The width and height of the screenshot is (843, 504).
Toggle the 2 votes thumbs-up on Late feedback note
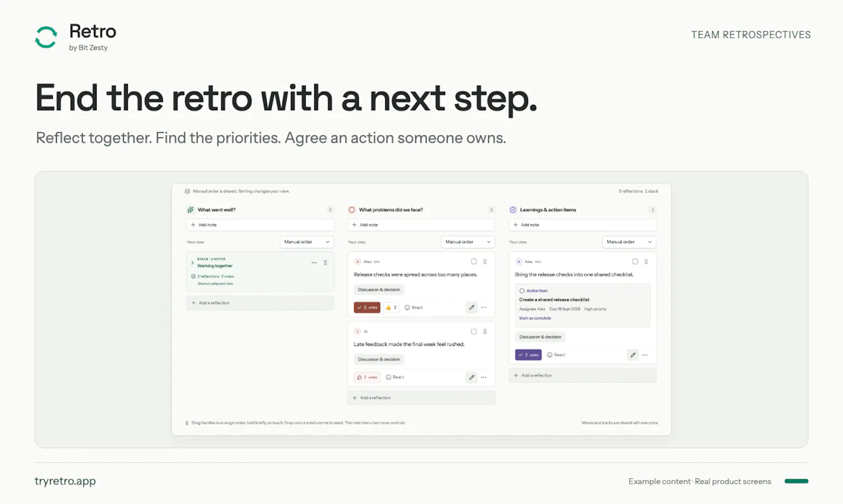pos(367,377)
